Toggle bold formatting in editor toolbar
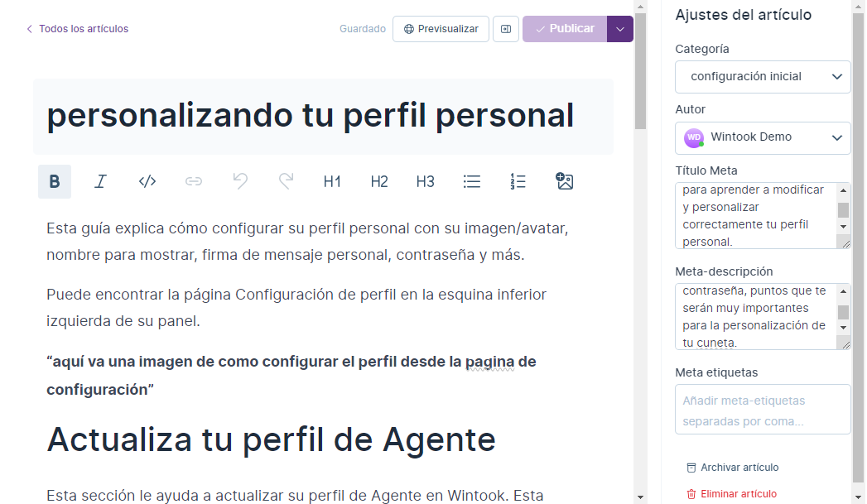867x504 pixels. (55, 181)
